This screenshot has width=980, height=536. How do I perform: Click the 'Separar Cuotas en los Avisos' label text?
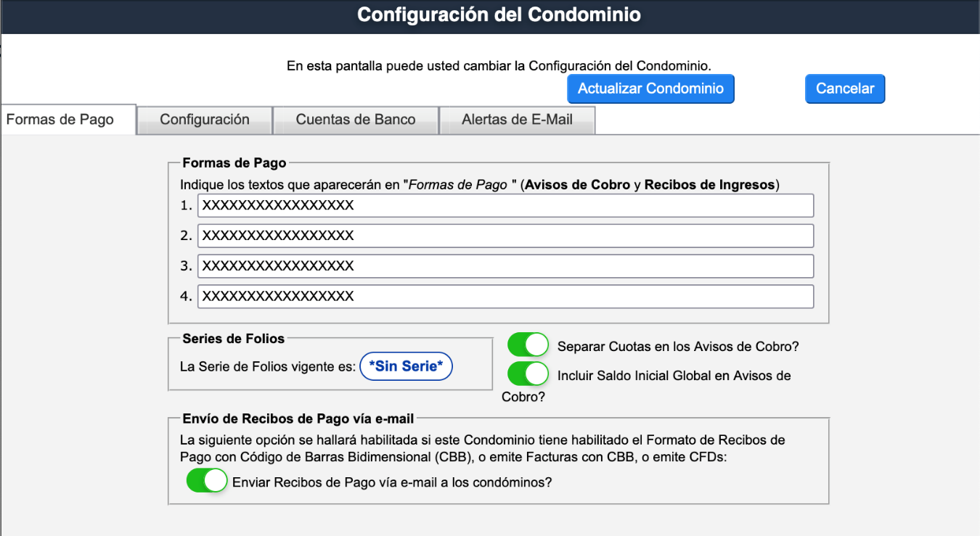pos(677,347)
